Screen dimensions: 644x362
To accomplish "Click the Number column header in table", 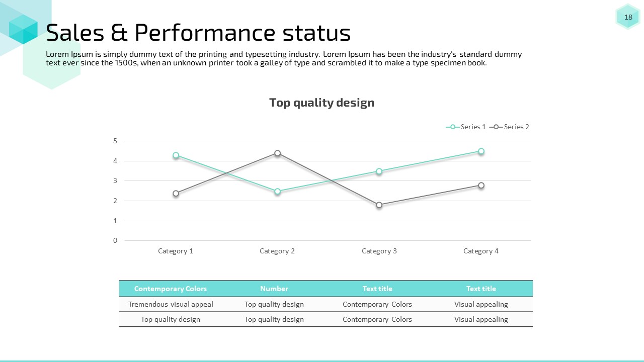I will pyautogui.click(x=274, y=289).
